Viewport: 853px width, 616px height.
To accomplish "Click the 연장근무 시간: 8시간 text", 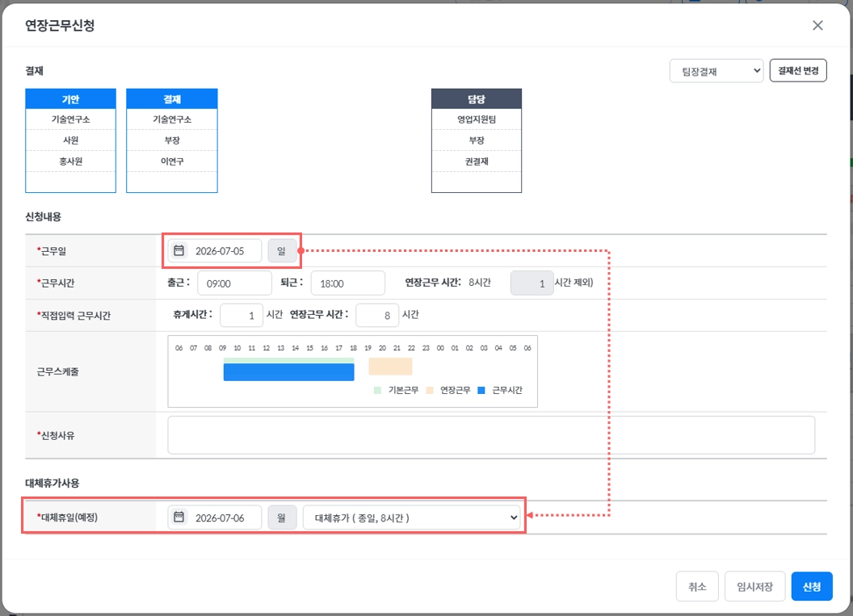I will point(448,283).
